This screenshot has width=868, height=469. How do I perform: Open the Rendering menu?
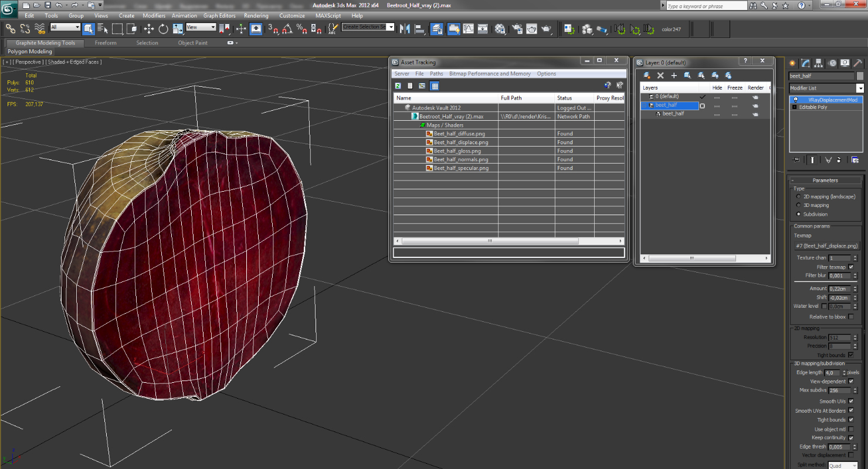coord(256,16)
